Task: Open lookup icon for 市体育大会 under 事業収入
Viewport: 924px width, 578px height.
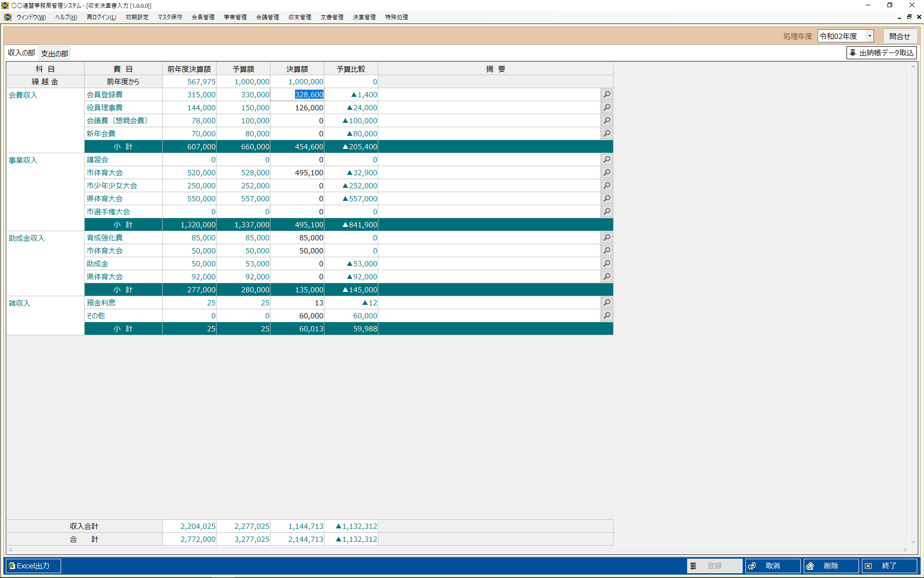Action: pyautogui.click(x=606, y=172)
